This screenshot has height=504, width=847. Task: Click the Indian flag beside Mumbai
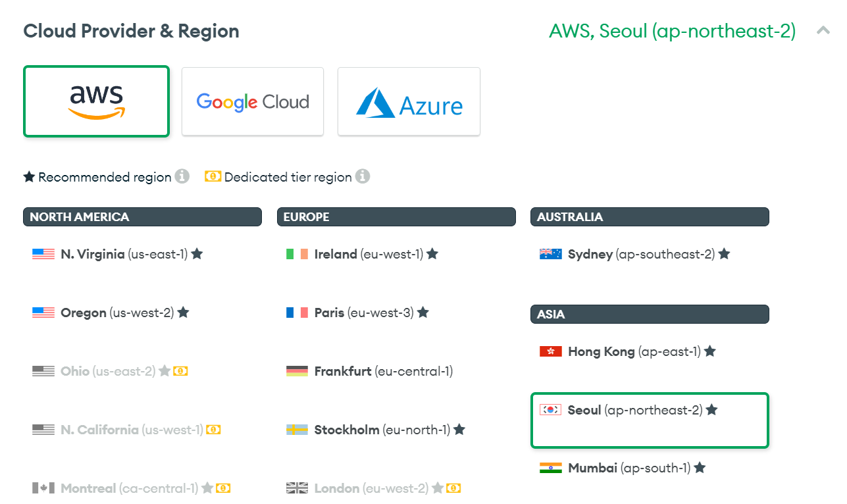point(551,468)
